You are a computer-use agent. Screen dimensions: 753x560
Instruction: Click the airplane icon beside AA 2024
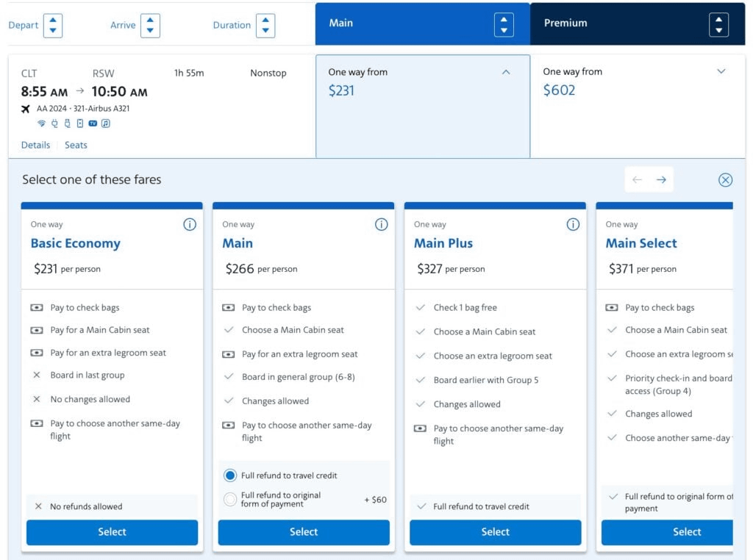(26, 109)
